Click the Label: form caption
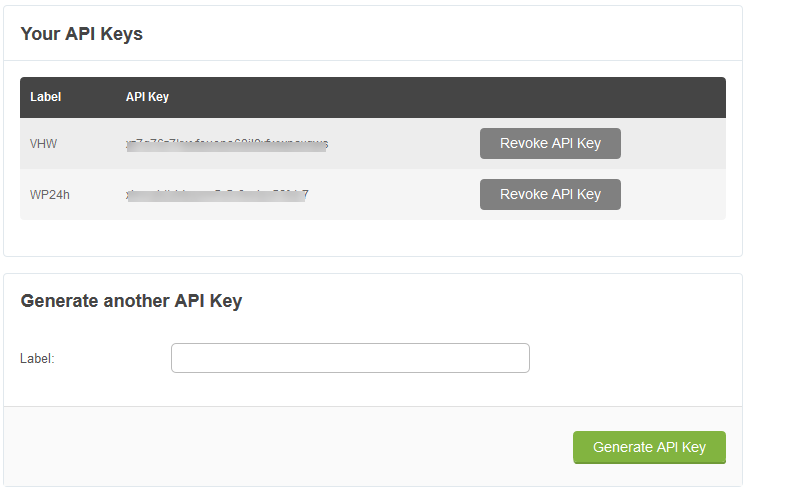The image size is (811, 500). tap(37, 358)
